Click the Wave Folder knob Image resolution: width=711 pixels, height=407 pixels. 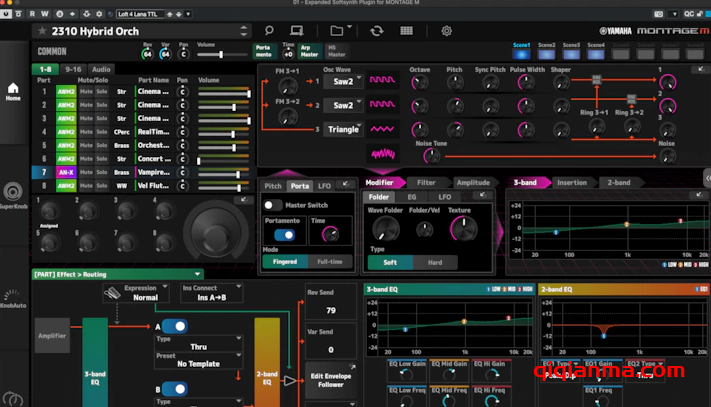point(385,229)
